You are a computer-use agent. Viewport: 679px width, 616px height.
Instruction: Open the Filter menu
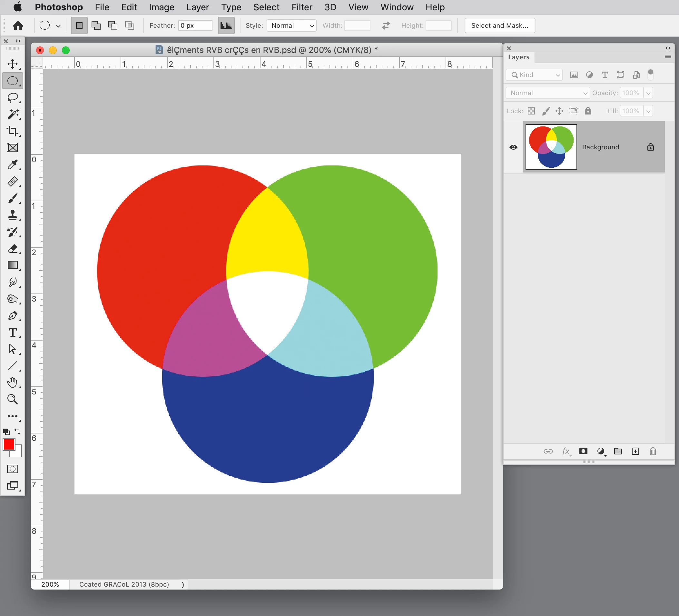[x=302, y=7]
